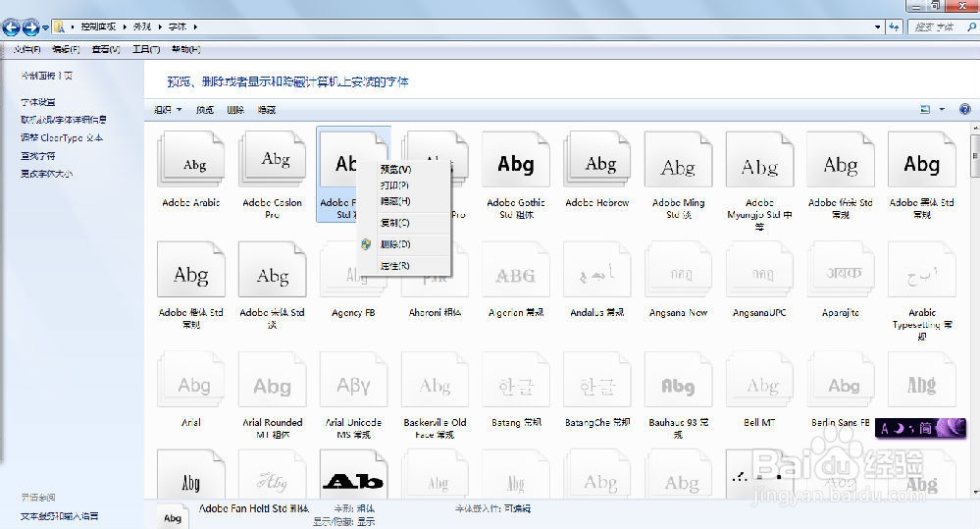The width and height of the screenshot is (980, 529).
Task: Select the Adobe Caslon Pro font icon
Action: coord(273,159)
